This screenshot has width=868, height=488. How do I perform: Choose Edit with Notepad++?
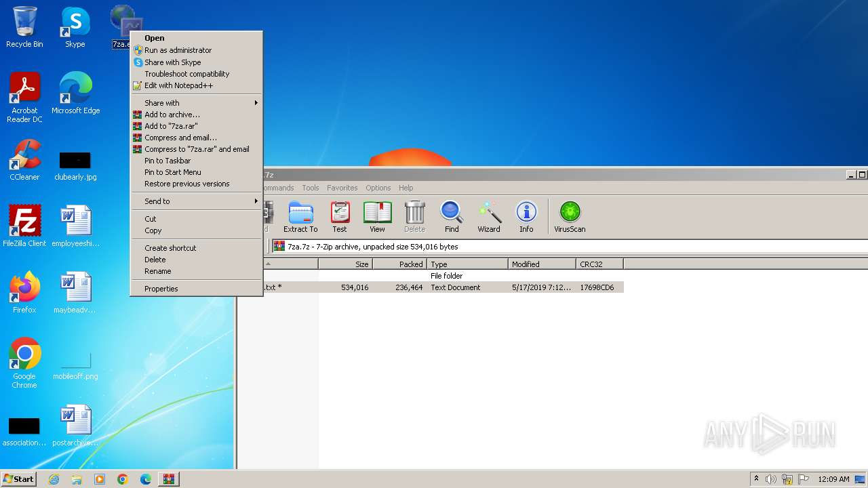click(x=196, y=85)
